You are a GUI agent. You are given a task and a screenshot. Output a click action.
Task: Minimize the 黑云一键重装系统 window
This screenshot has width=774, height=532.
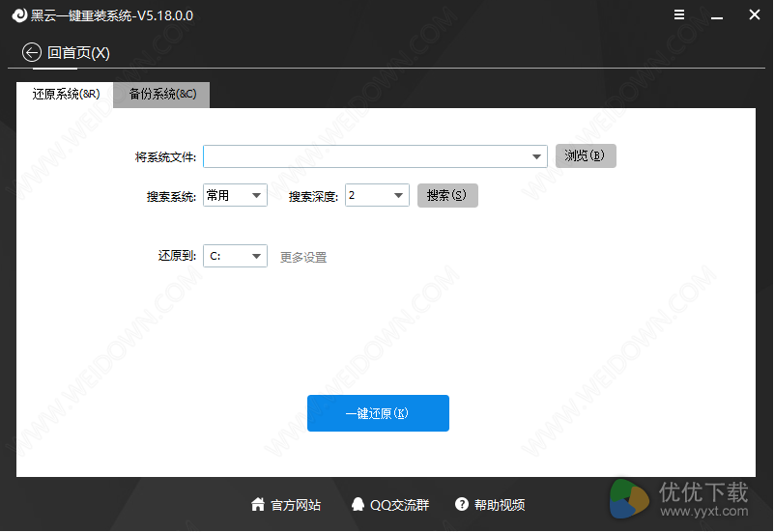point(717,15)
